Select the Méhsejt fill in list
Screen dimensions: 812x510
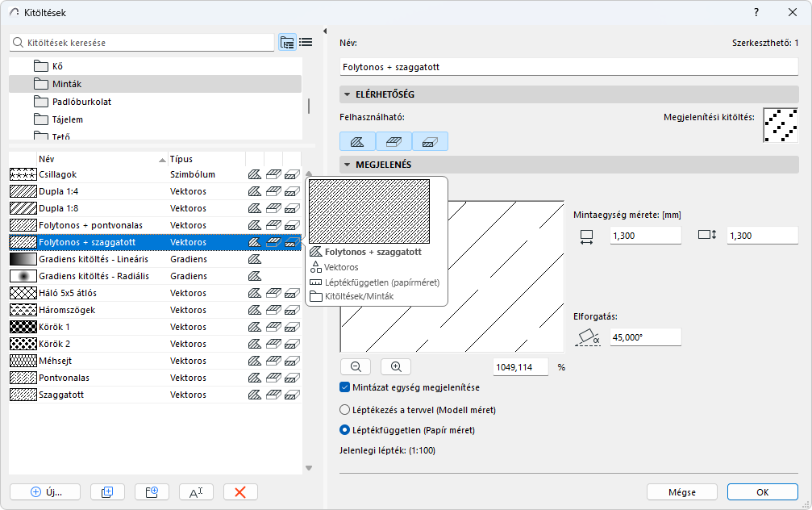[55, 361]
